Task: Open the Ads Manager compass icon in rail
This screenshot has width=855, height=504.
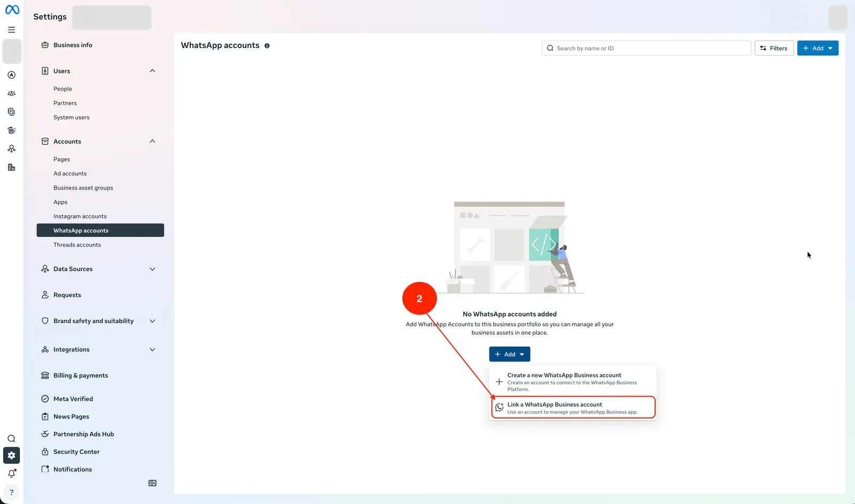Action: pos(11,75)
